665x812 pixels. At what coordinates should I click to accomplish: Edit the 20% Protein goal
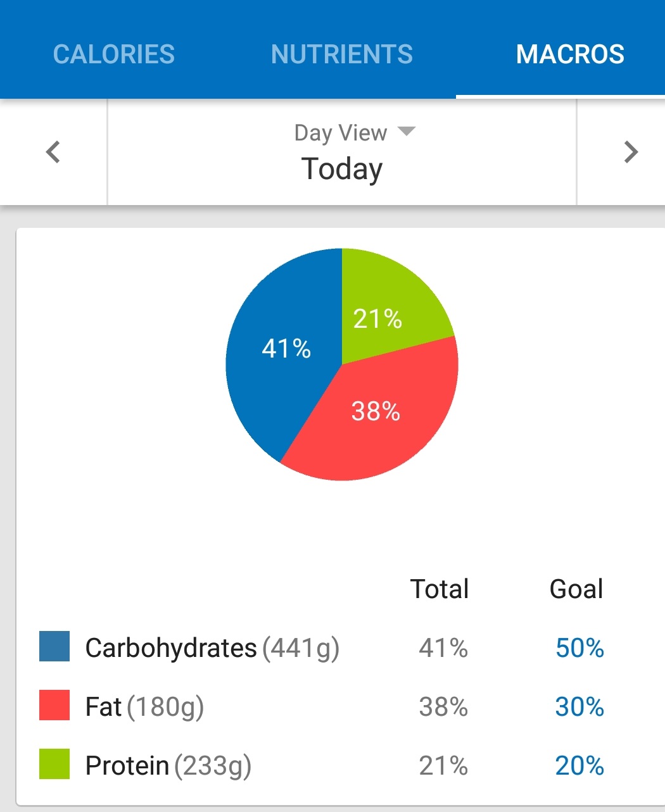pos(579,766)
